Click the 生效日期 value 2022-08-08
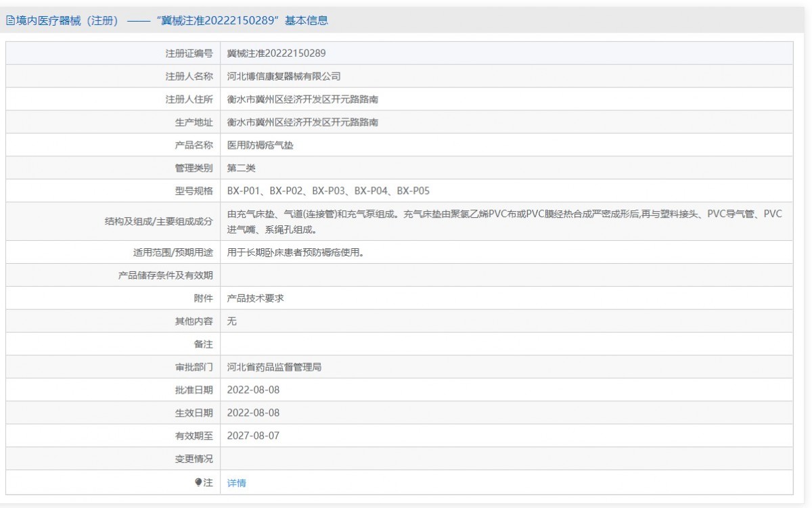Viewport: 812px width, 508px height. click(x=253, y=413)
